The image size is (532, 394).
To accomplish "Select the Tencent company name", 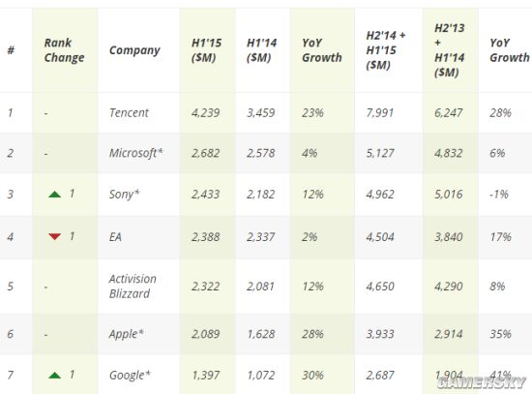I will click(129, 112).
